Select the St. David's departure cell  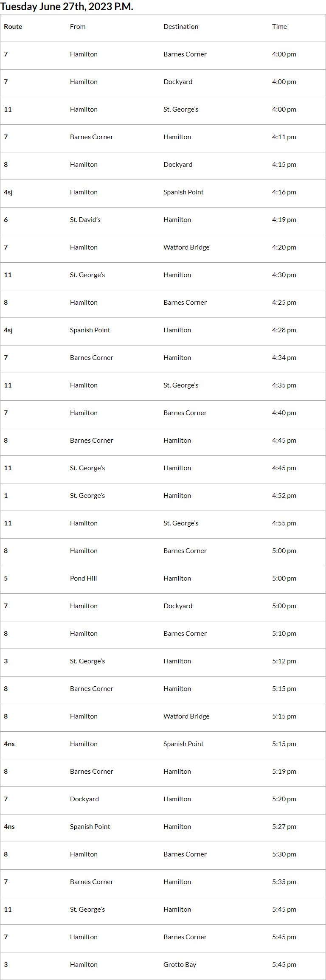[x=85, y=220]
